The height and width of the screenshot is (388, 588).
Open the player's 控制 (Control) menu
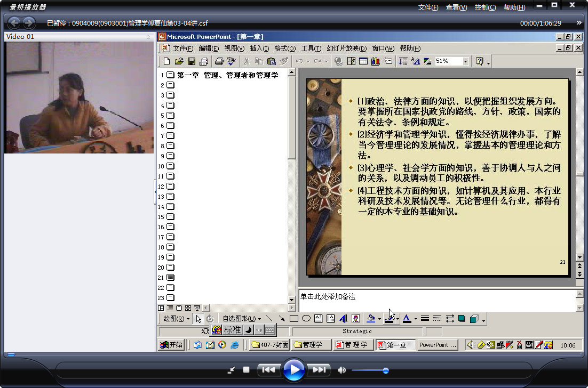[485, 7]
